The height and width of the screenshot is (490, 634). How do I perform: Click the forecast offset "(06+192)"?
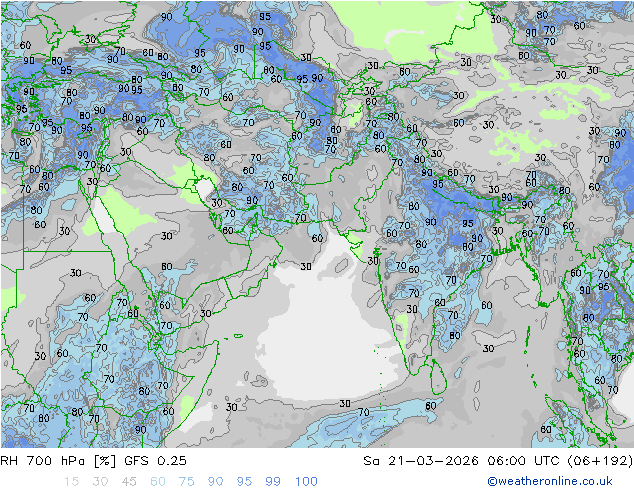pyautogui.click(x=600, y=460)
